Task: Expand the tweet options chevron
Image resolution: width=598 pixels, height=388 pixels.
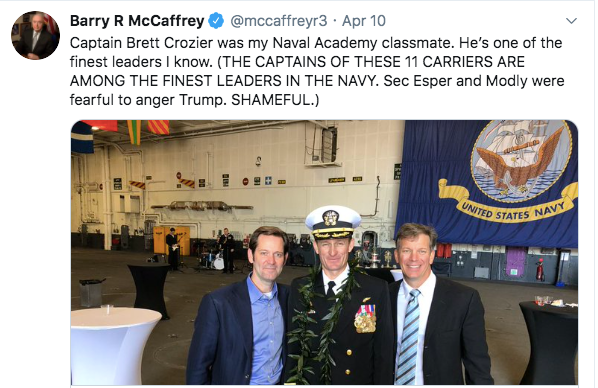Action: 571,21
